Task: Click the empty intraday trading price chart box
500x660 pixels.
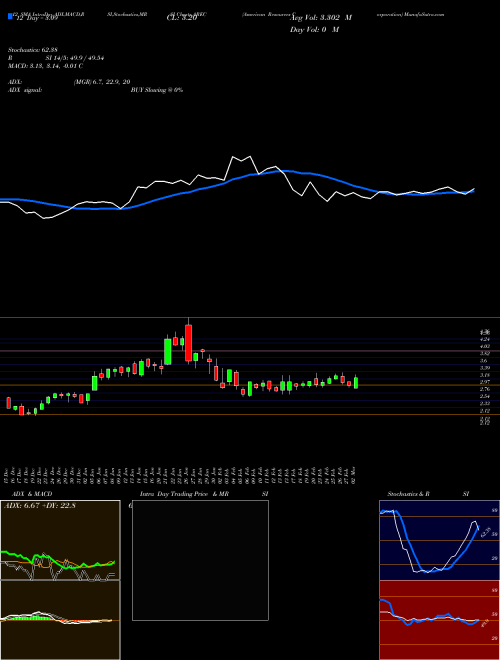Action: coord(200,560)
